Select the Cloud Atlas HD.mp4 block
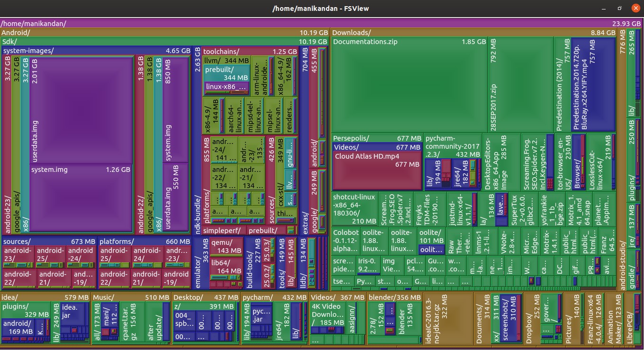The width and height of the screenshot is (644, 350). (377, 170)
